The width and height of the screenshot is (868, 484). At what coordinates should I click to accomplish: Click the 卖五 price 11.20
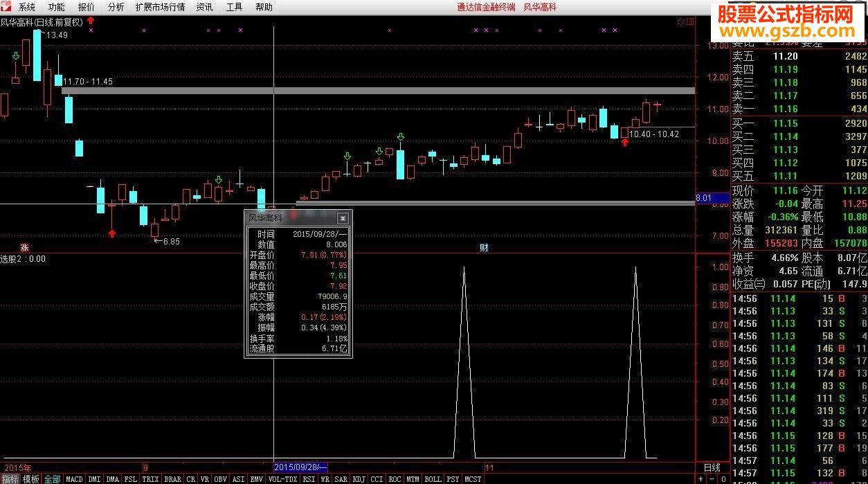click(x=786, y=56)
